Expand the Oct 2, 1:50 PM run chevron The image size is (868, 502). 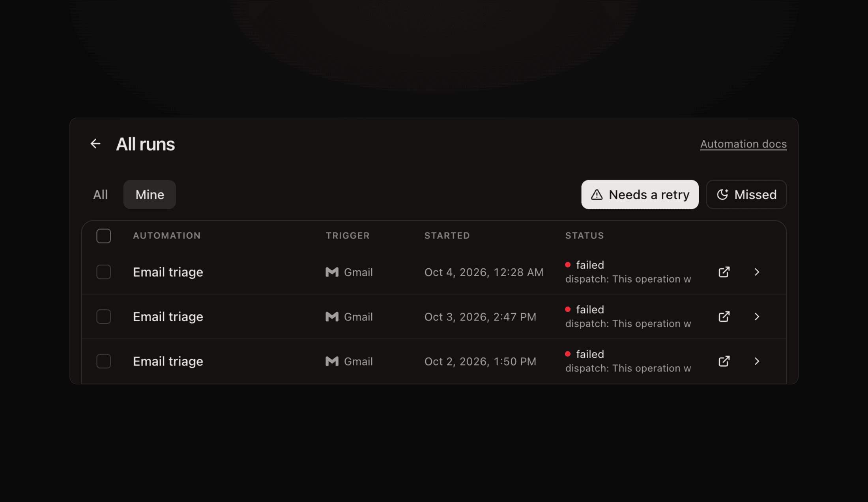pyautogui.click(x=757, y=361)
